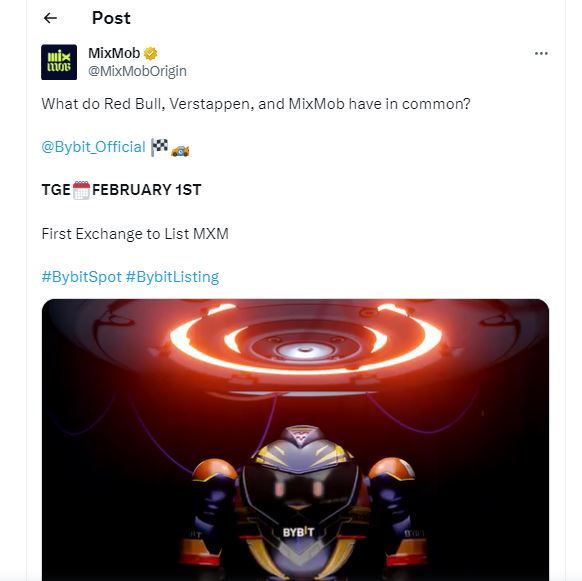Click the gold verified badge
The image size is (582, 581).
coord(150,53)
